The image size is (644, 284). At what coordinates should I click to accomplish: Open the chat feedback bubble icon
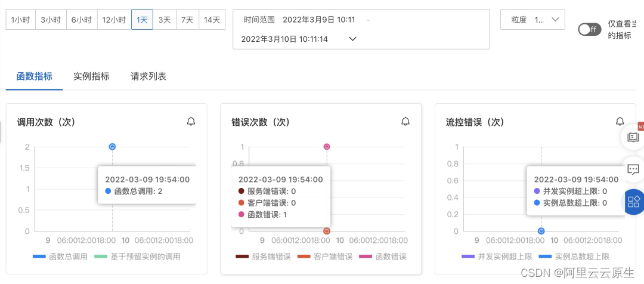click(x=633, y=169)
